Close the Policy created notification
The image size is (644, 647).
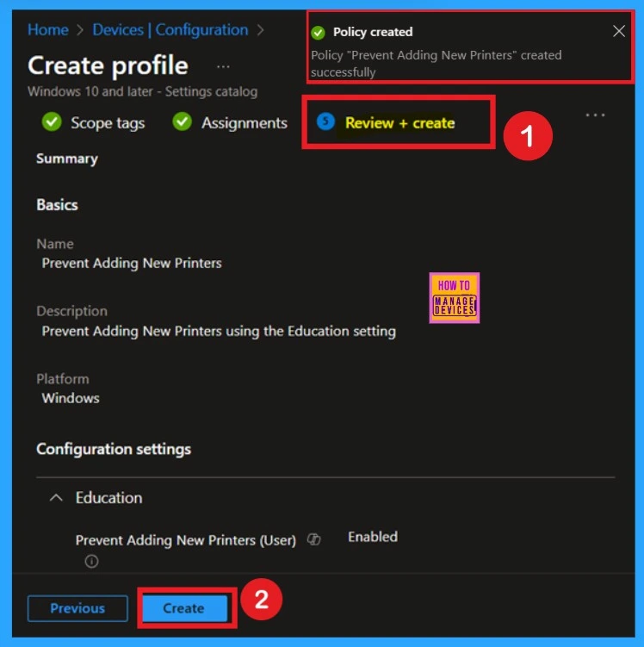(x=618, y=31)
